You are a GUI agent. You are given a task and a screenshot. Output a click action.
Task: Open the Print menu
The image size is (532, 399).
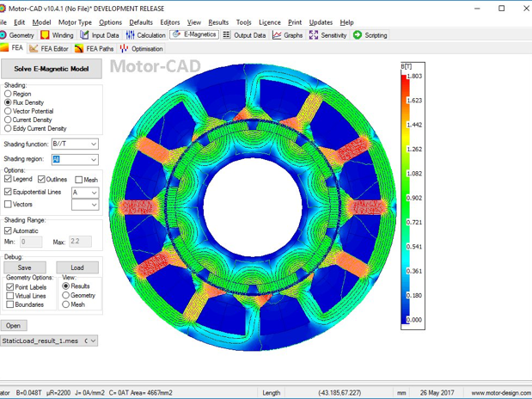(295, 22)
